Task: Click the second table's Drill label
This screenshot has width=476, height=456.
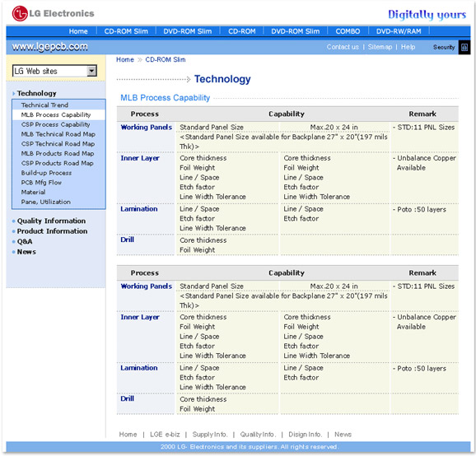Action: coord(127,398)
